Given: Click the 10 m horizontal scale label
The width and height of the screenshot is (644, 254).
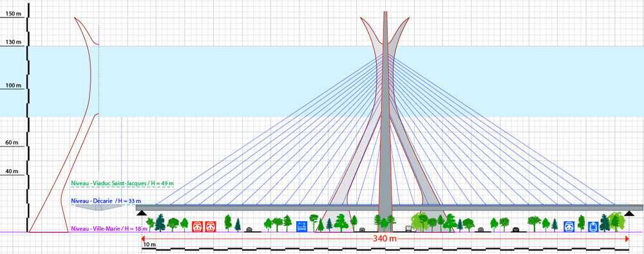Looking at the screenshot, I should (149, 245).
